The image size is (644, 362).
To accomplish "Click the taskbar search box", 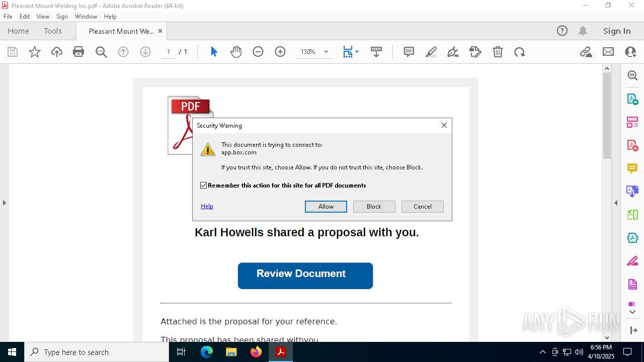I will 97,352.
